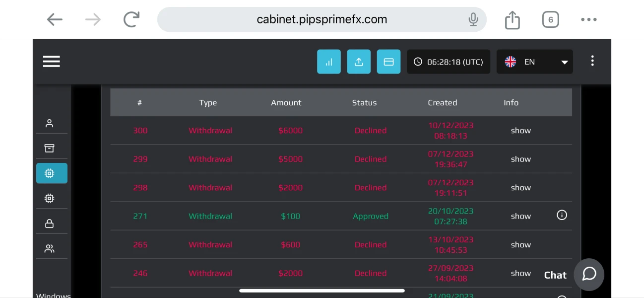
Task: Open the browser tabs switcher
Action: 550,20
